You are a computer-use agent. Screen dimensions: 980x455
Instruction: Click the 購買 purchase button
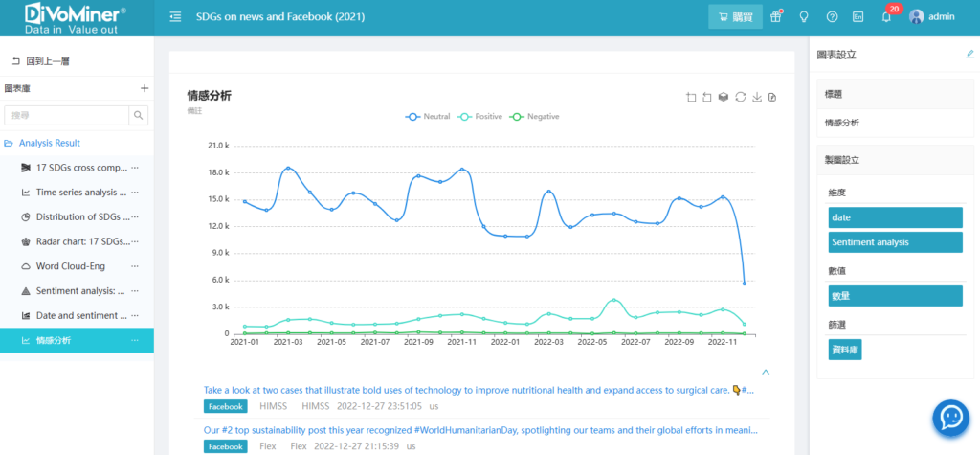[735, 17]
